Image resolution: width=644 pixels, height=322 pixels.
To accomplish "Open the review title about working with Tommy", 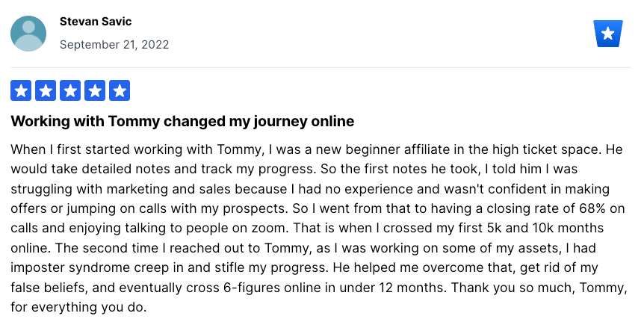I will tap(182, 122).
